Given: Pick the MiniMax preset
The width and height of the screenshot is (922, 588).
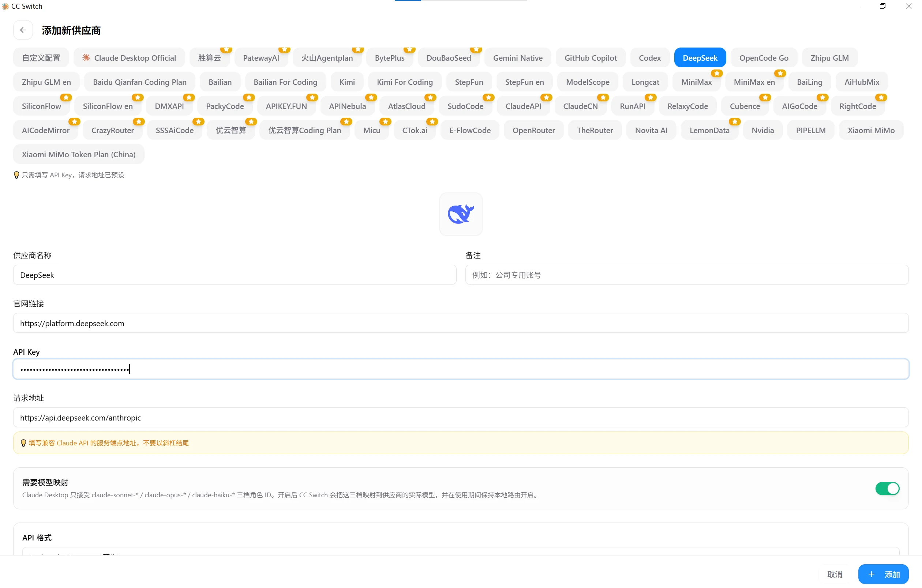Looking at the screenshot, I should [697, 82].
